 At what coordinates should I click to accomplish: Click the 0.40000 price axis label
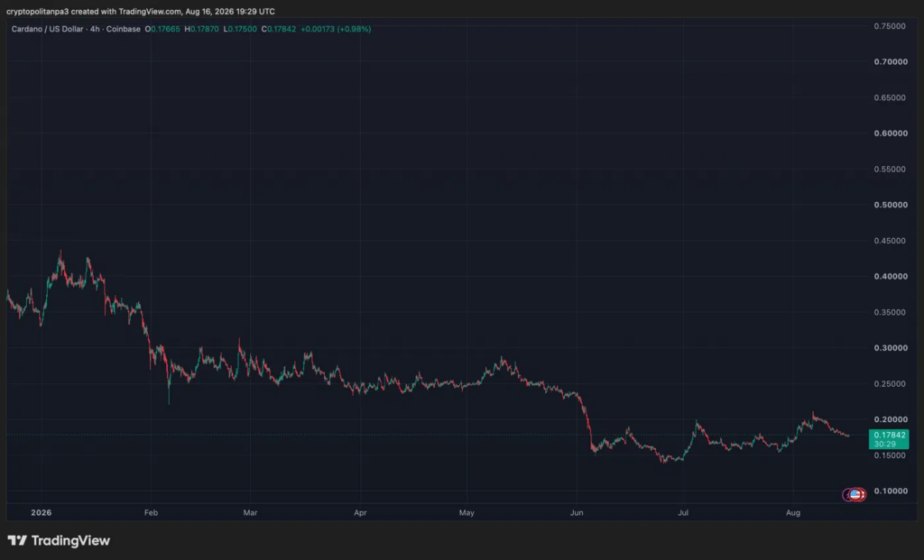click(891, 276)
